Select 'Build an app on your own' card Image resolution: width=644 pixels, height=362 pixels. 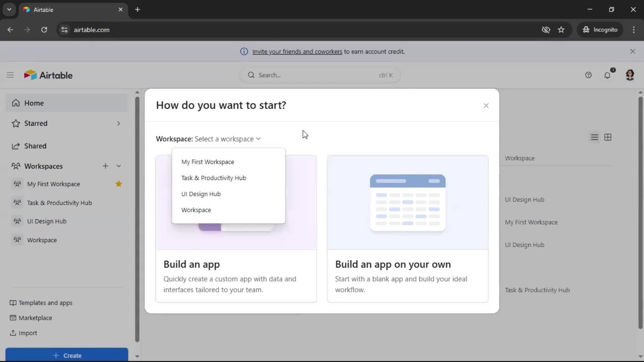pyautogui.click(x=408, y=229)
